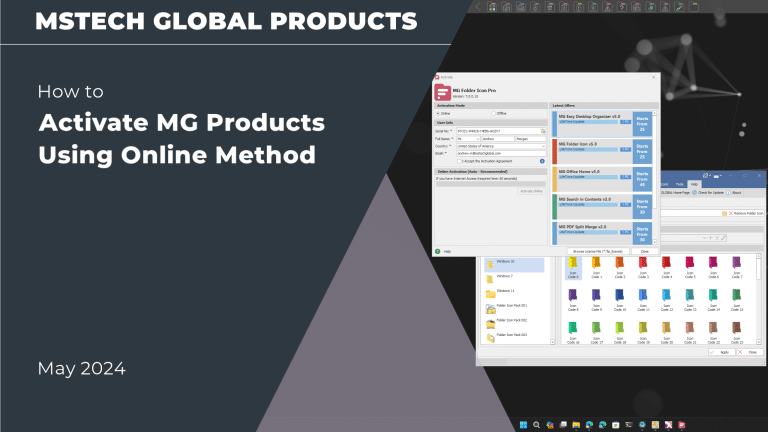Open the MG Office Home offer
This screenshot has width=768, height=432.
[602, 179]
